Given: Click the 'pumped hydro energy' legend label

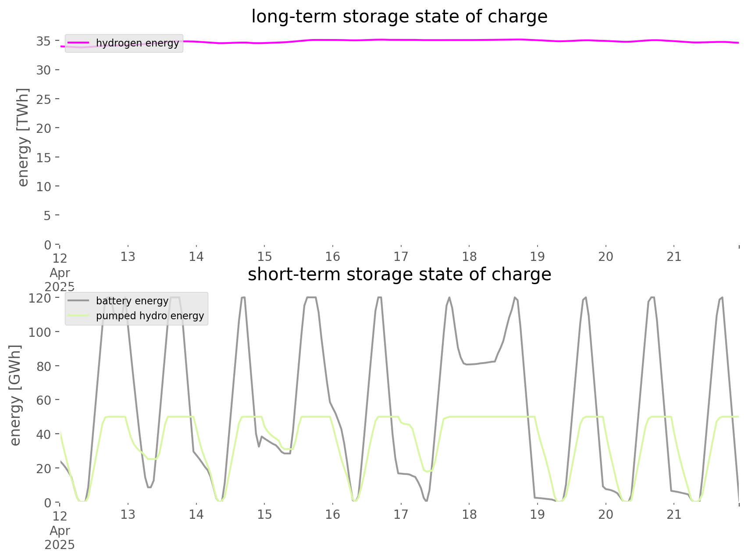Looking at the screenshot, I should (x=150, y=316).
